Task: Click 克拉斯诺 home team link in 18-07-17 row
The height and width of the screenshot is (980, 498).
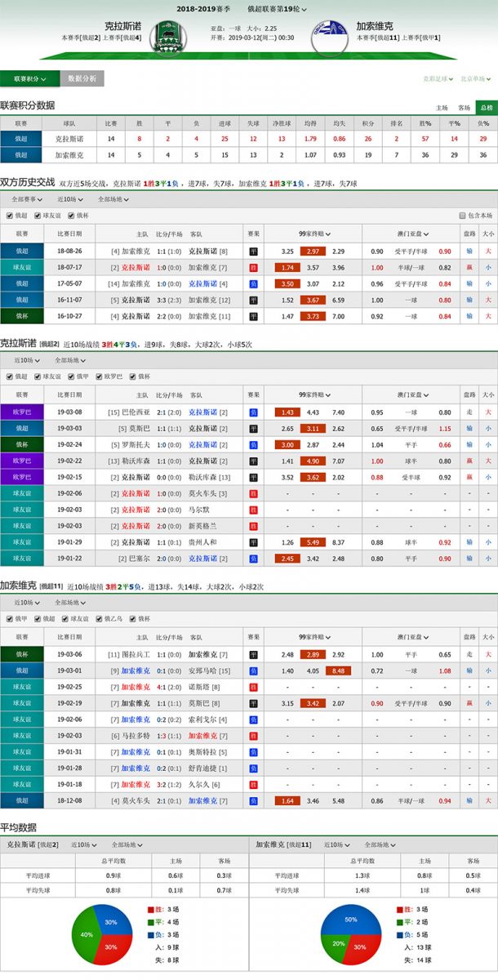Action: click(x=135, y=267)
